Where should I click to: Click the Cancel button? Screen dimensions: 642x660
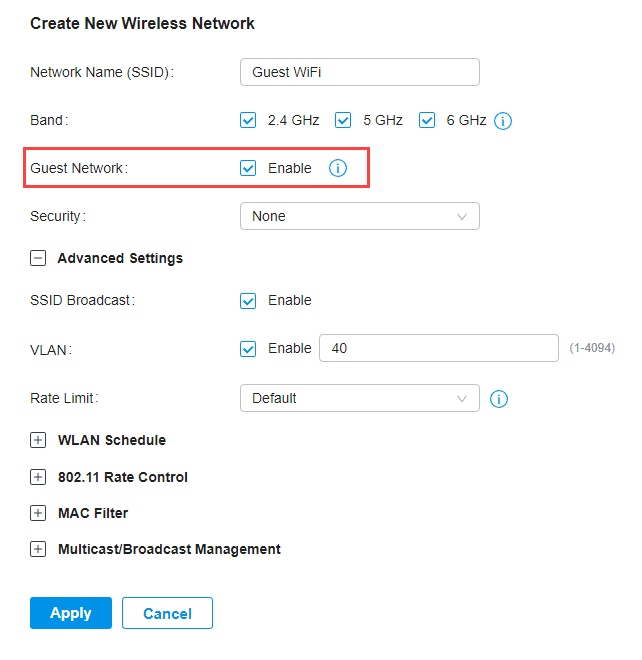tap(167, 613)
